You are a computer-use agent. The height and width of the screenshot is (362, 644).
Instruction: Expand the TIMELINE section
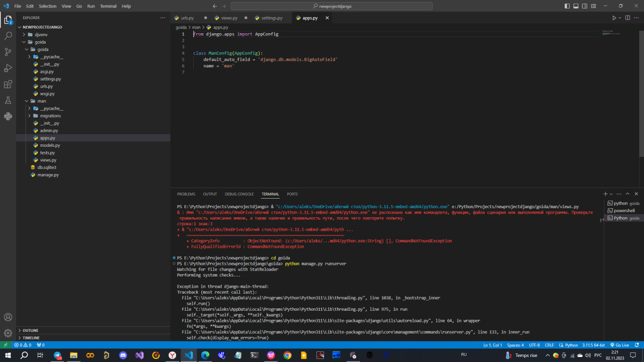click(x=31, y=338)
